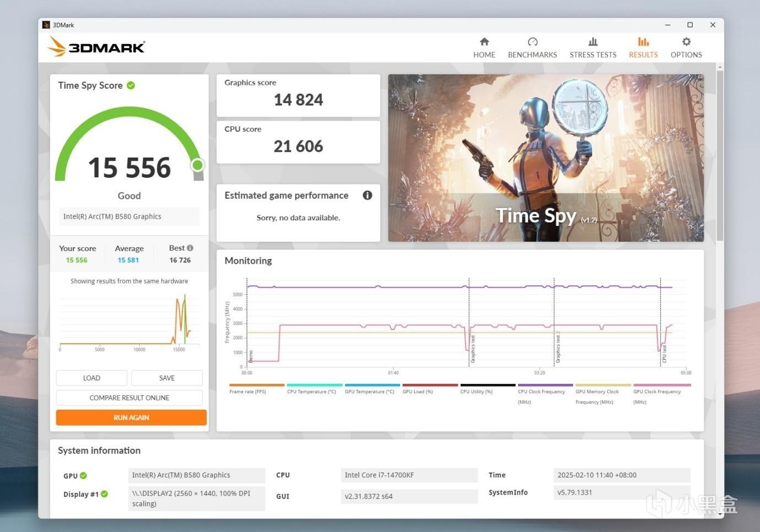This screenshot has height=532, width=760.
Task: Click the score gauge indicator knob
Action: coord(197,165)
